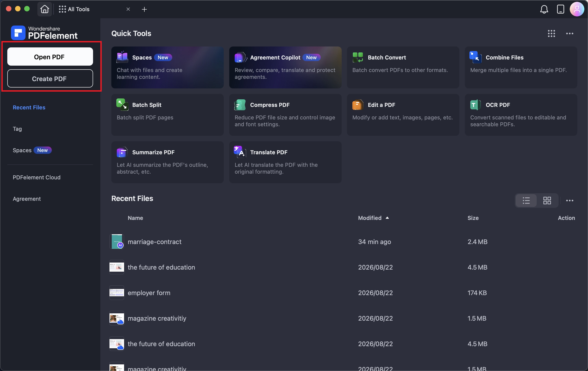This screenshot has height=371, width=588.
Task: Launch Combine Files from its title
Action: point(505,57)
